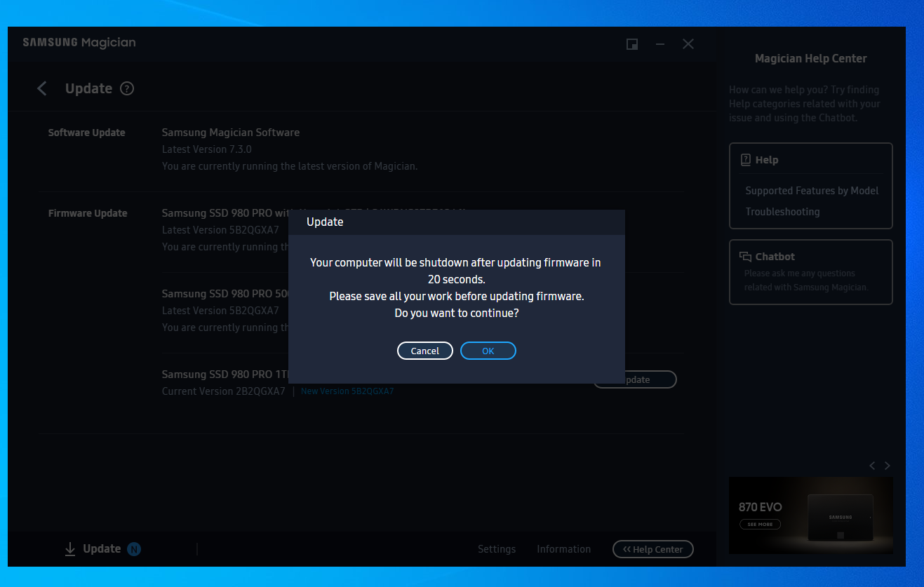This screenshot has height=587, width=924.
Task: Click the Magician Help Center title
Action: 811,59
